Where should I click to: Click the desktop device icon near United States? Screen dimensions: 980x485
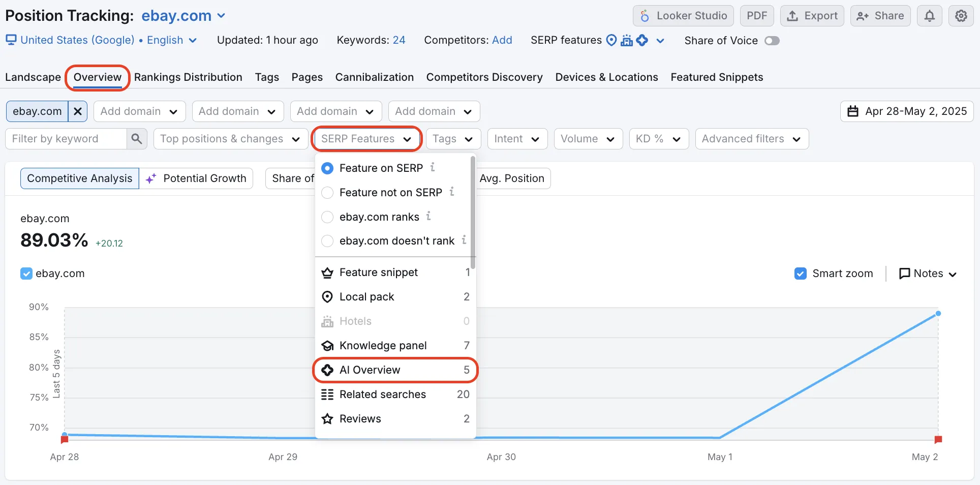(11, 40)
